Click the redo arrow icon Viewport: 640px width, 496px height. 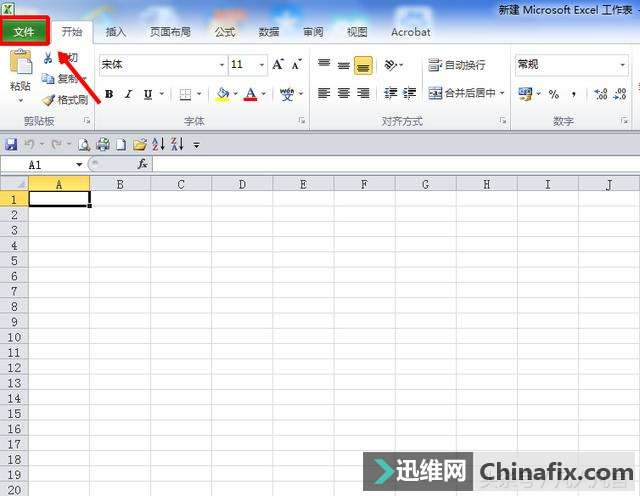click(x=56, y=144)
